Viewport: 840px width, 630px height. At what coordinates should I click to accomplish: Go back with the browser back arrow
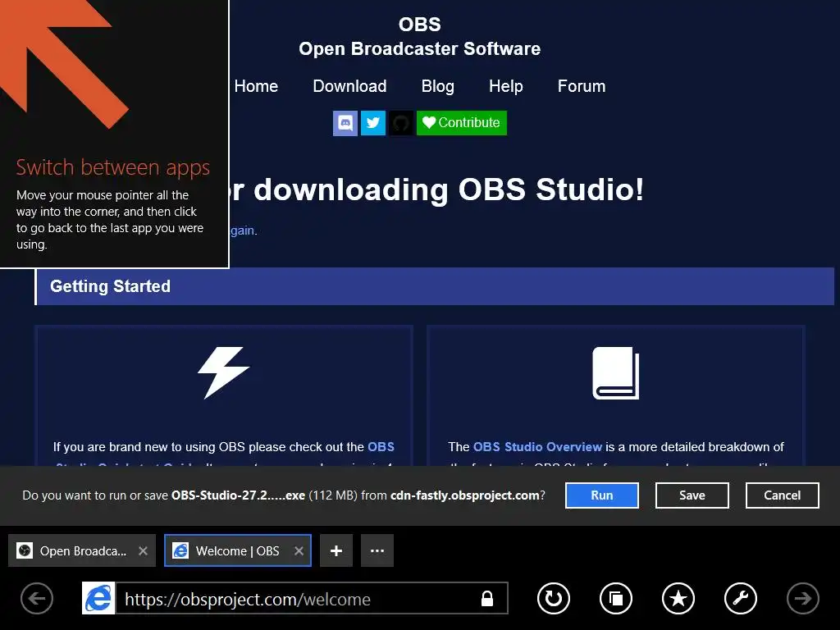pyautogui.click(x=37, y=598)
